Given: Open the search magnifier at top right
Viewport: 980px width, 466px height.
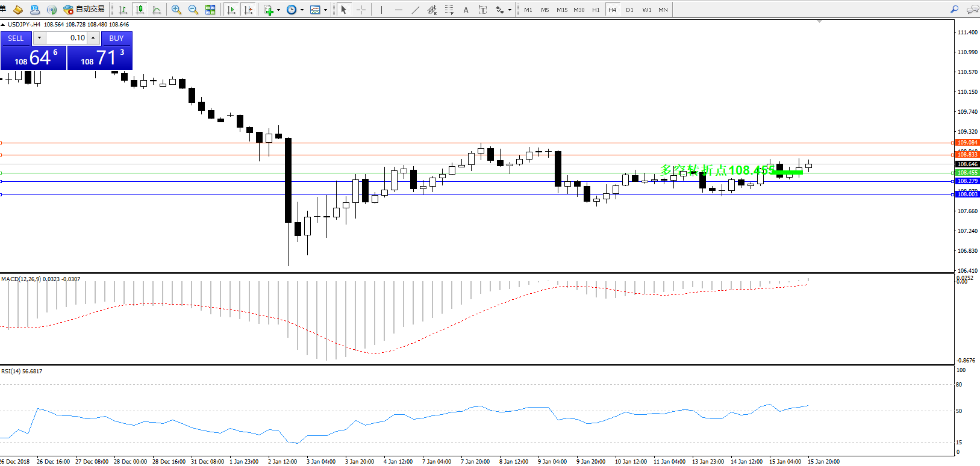Looking at the screenshot, I should [x=954, y=10].
